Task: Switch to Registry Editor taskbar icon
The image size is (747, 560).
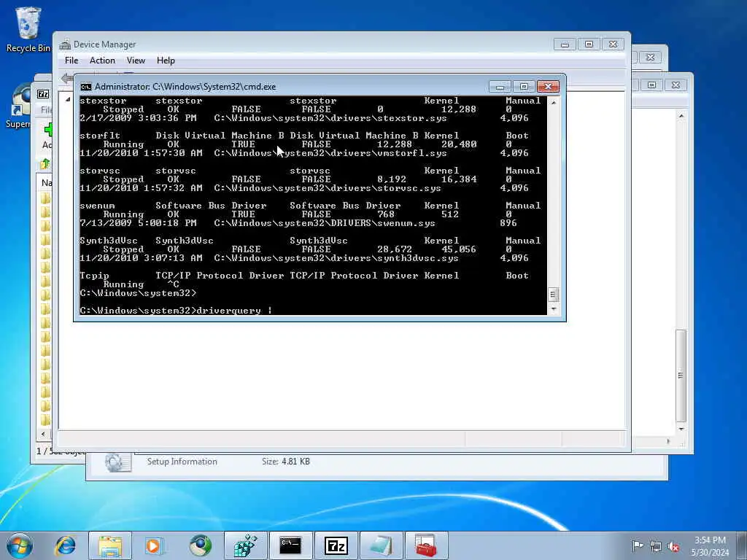Action: click(245, 545)
